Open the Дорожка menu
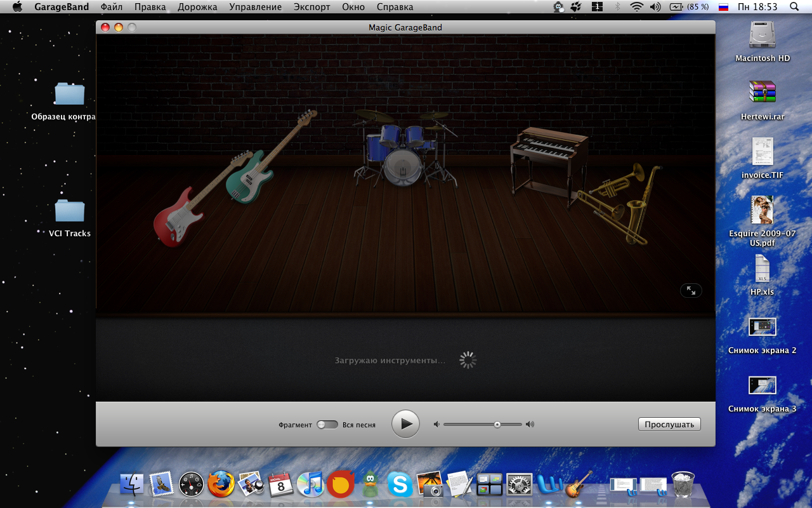Image resolution: width=812 pixels, height=508 pixels. (197, 7)
